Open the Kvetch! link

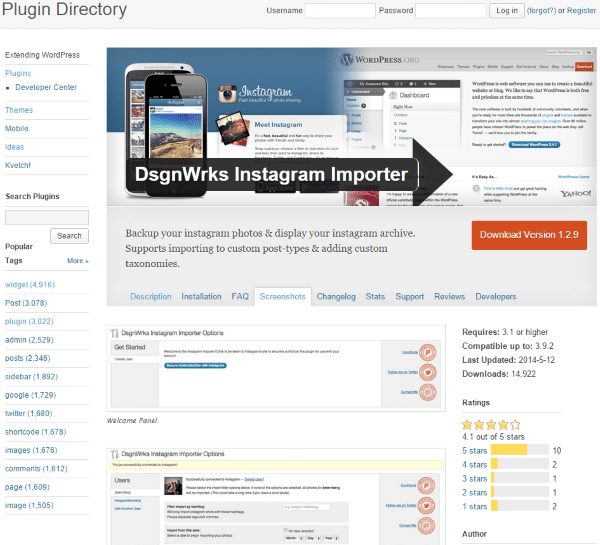(18, 165)
